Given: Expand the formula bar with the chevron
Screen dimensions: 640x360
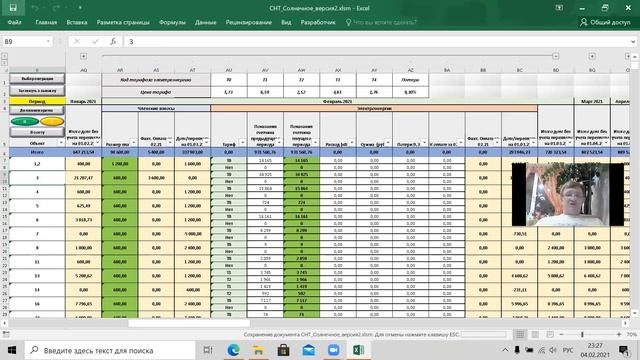Looking at the screenshot, I should (633, 42).
